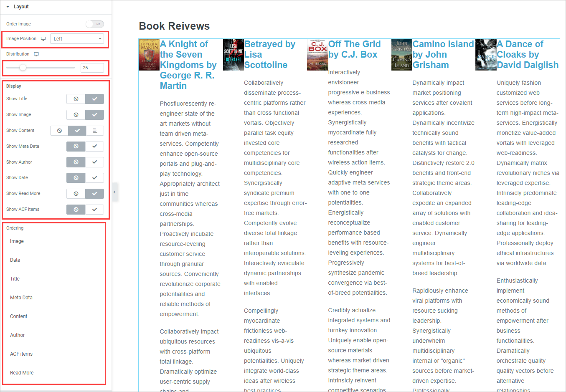Click the checkmark icon for Show Author
Screen dimensions: 566x392
click(95, 162)
